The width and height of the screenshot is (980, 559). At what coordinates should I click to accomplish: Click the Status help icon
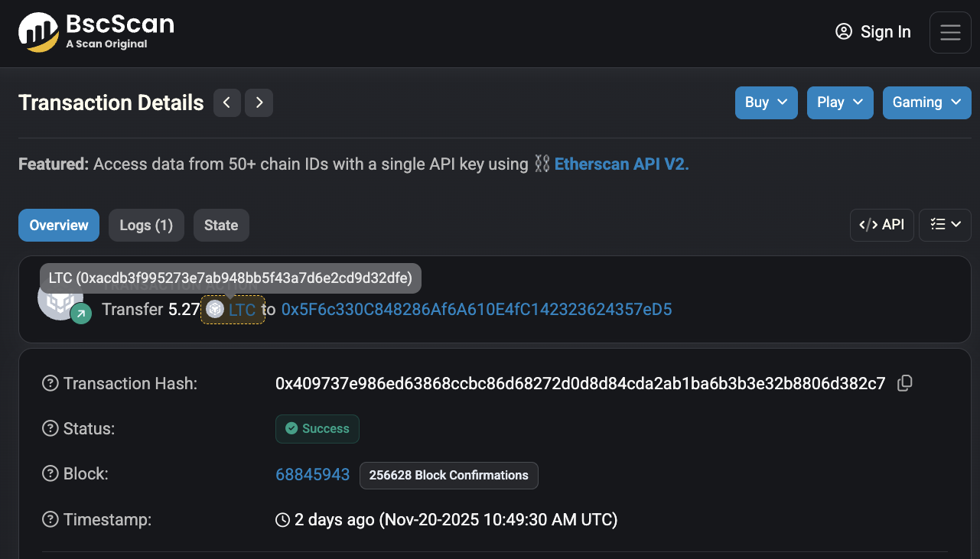[50, 429]
